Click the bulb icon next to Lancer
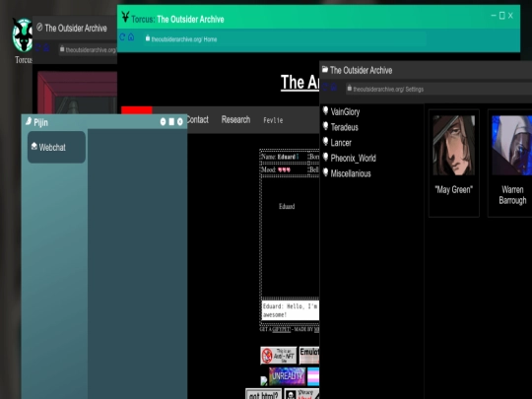532x399 pixels. tap(325, 142)
